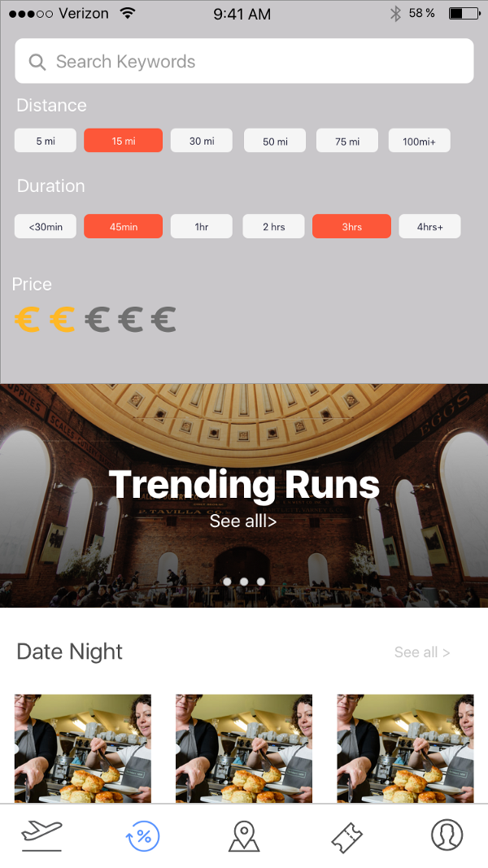Toggle off the 45min duration filter
Image resolution: width=488 pixels, height=868 pixels.
tap(124, 226)
